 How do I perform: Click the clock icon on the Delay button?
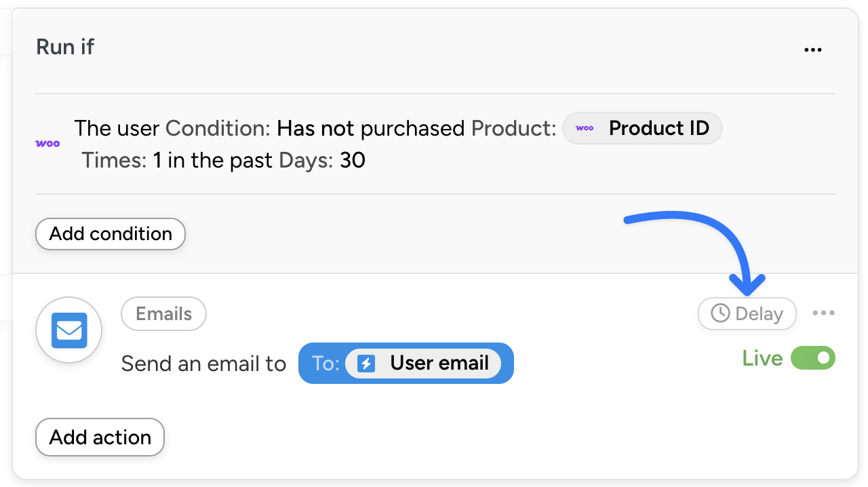(x=719, y=314)
